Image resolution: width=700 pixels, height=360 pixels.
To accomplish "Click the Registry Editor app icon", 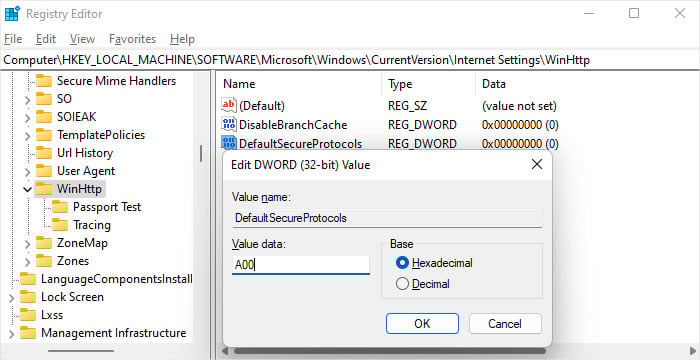I will [x=11, y=14].
